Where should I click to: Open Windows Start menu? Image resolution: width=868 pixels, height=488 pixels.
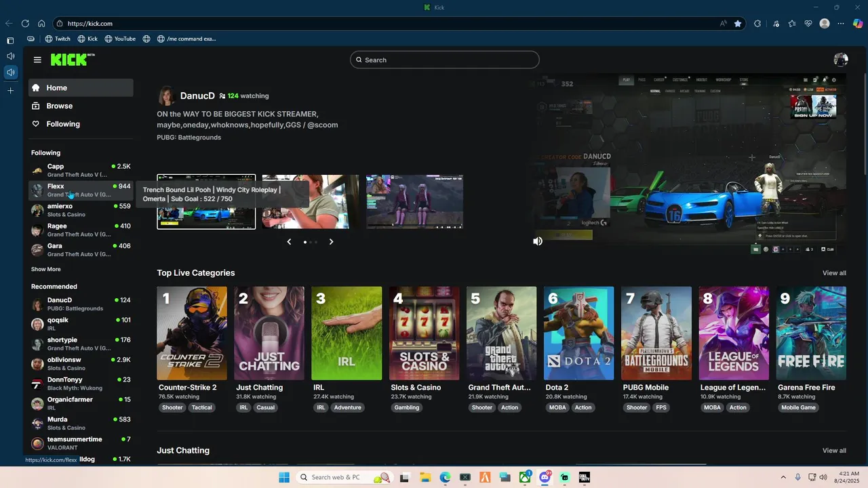(284, 477)
